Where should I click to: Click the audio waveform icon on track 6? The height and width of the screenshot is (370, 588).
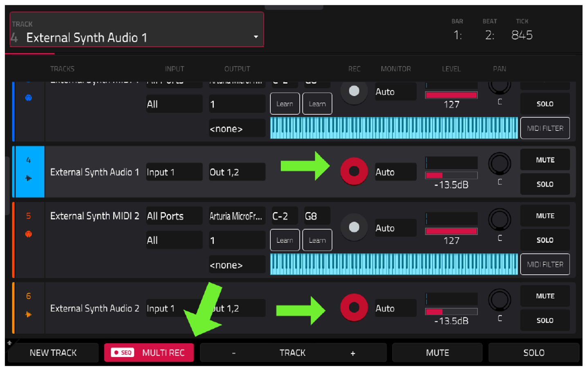click(28, 314)
